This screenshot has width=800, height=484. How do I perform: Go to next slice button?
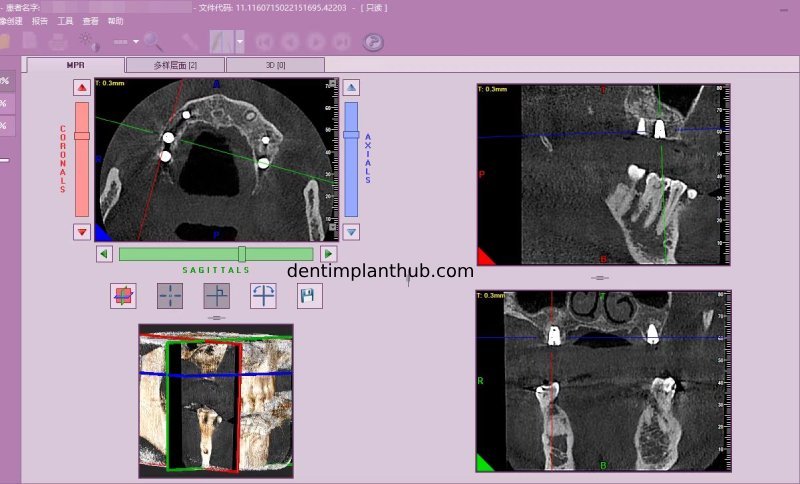[316, 42]
